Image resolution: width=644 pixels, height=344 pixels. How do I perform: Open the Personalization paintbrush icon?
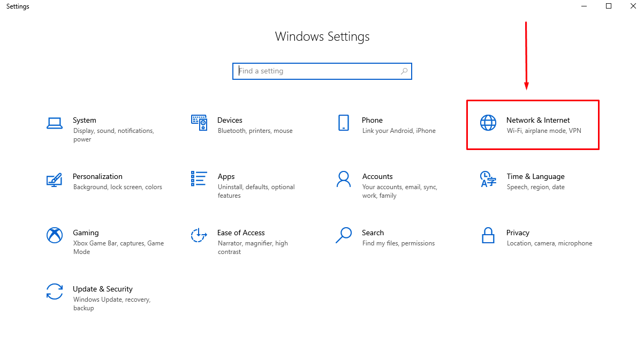(x=54, y=180)
